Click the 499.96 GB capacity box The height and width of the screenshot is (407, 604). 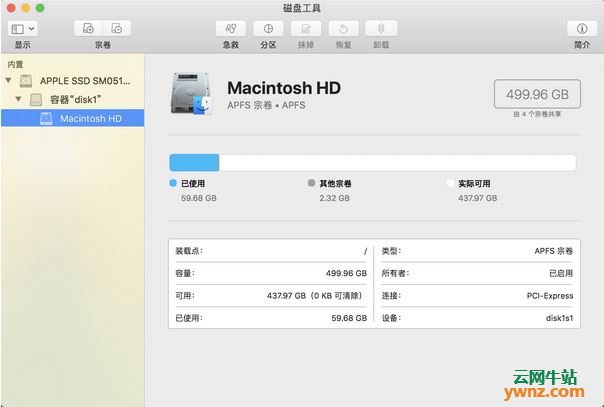coord(537,94)
